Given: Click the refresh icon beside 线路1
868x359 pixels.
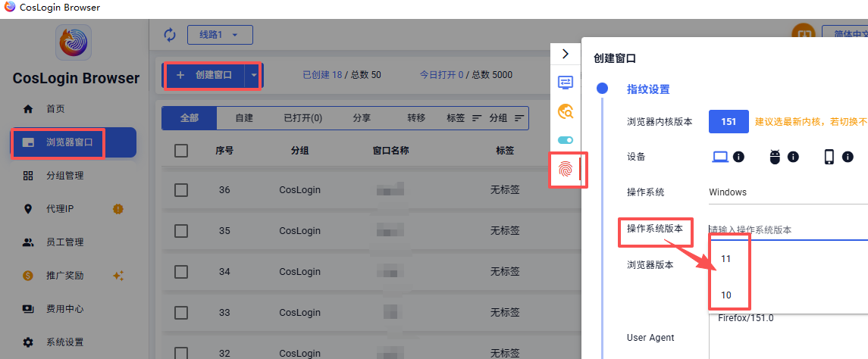Looking at the screenshot, I should pos(170,35).
